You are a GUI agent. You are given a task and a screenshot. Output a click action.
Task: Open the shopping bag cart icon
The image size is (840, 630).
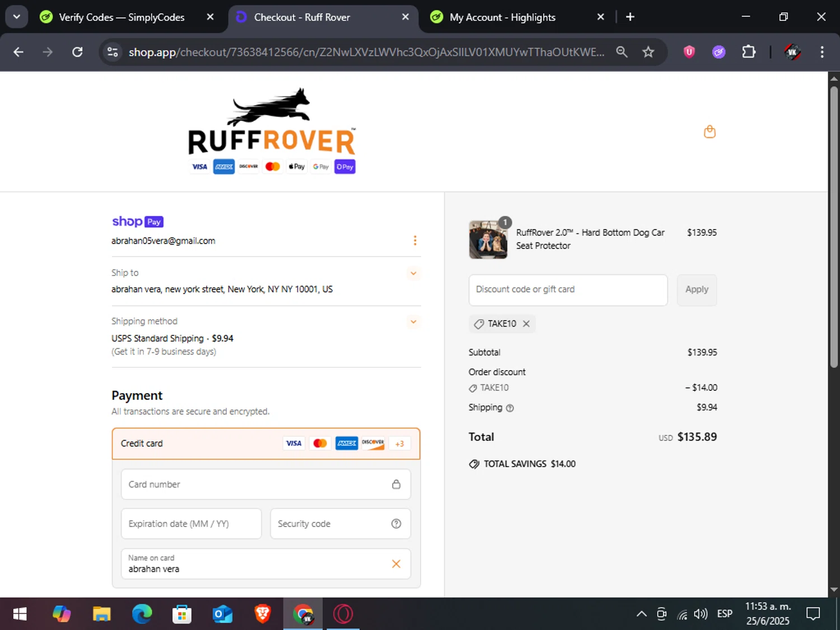coord(710,132)
